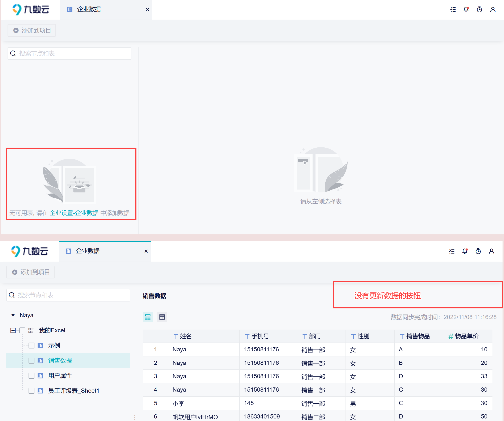Open the 企业设置-企业数据 link
The image size is (504, 421).
tap(74, 213)
